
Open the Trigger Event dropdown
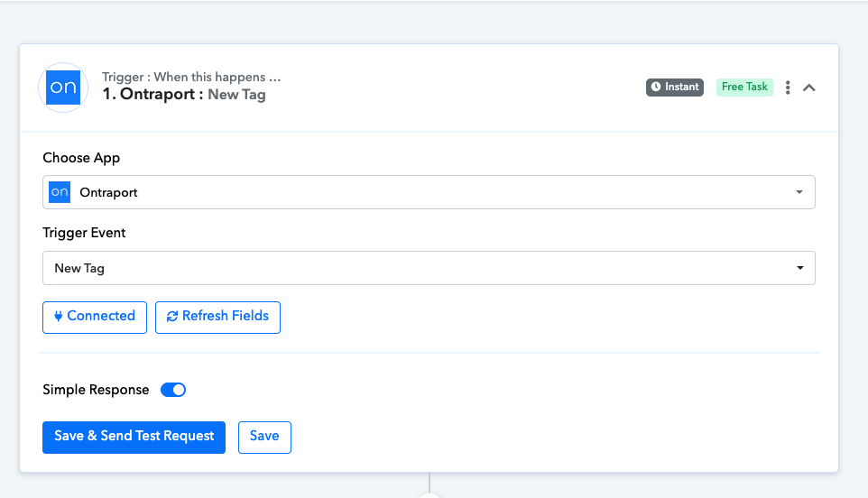429,268
